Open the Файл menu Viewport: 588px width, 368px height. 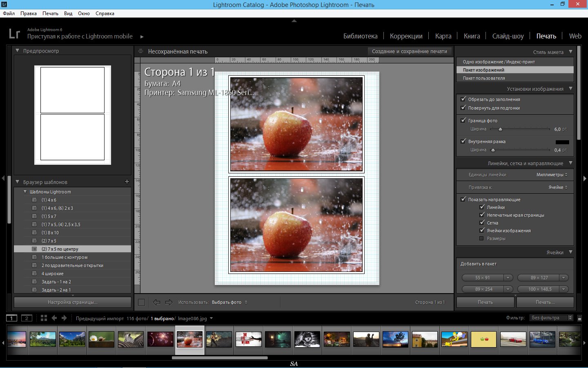coord(8,13)
